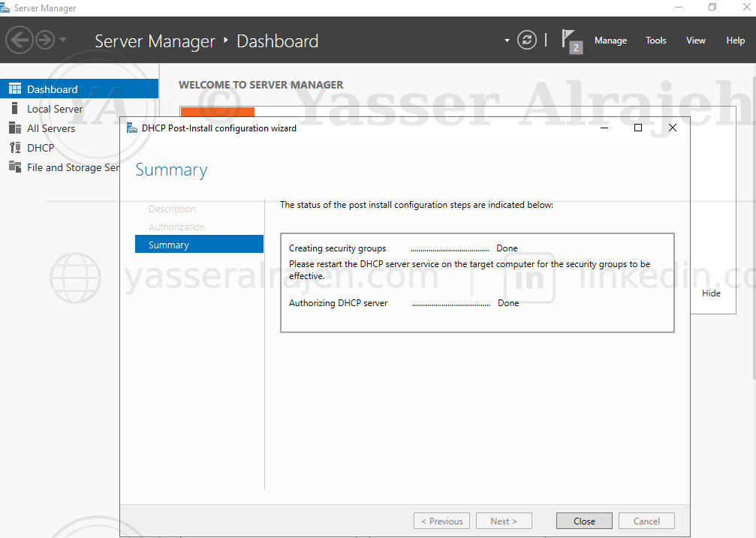Click the Next button
The image size is (756, 538).
pyautogui.click(x=504, y=521)
